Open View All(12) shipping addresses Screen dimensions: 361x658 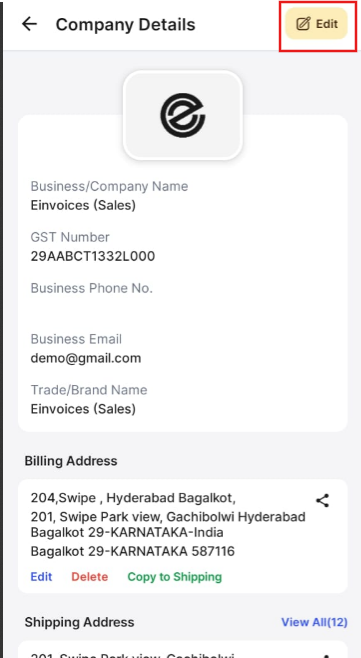tap(314, 622)
